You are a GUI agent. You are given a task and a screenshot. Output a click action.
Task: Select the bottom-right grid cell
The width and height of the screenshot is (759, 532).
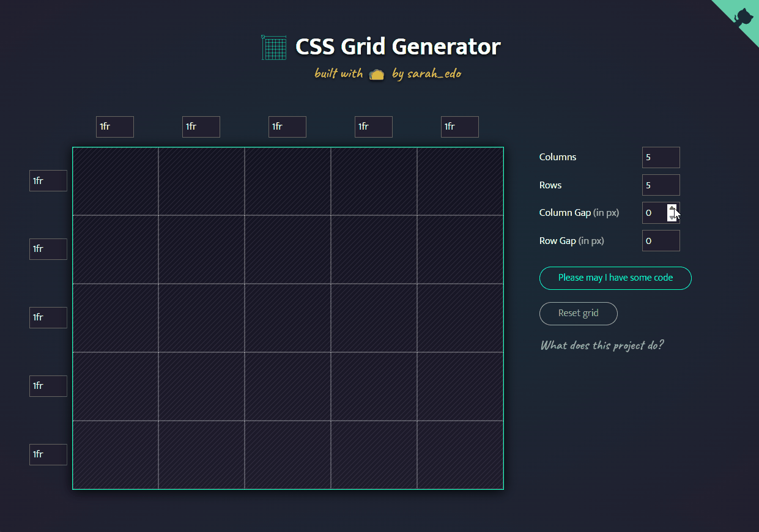(x=460, y=455)
